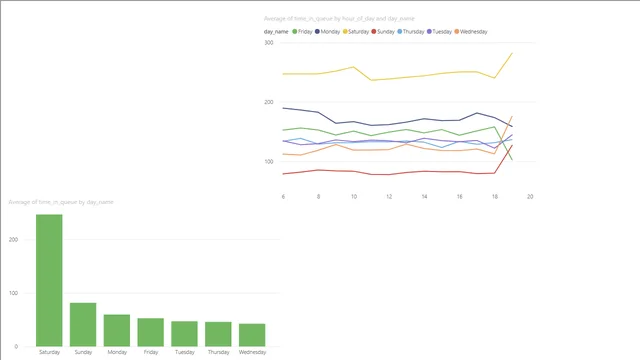The height and width of the screenshot is (360, 640).
Task: Click hour '12' on the x-axis
Action: point(389,197)
